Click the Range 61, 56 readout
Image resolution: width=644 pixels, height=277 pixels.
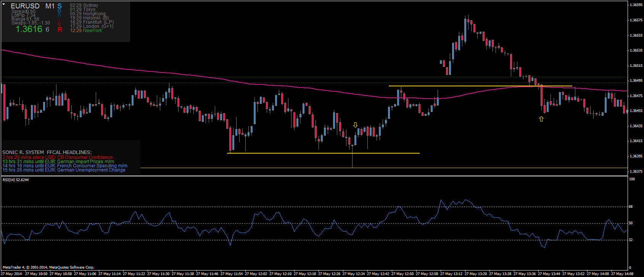25,19
